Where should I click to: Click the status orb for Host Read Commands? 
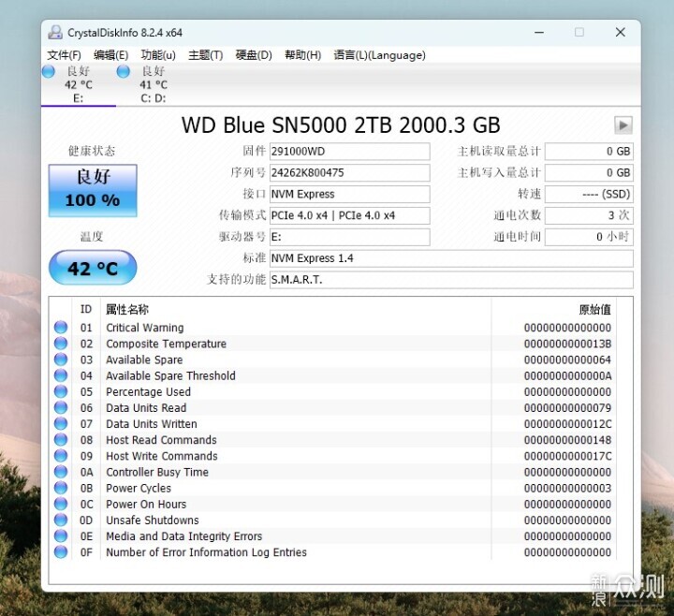[x=61, y=439]
